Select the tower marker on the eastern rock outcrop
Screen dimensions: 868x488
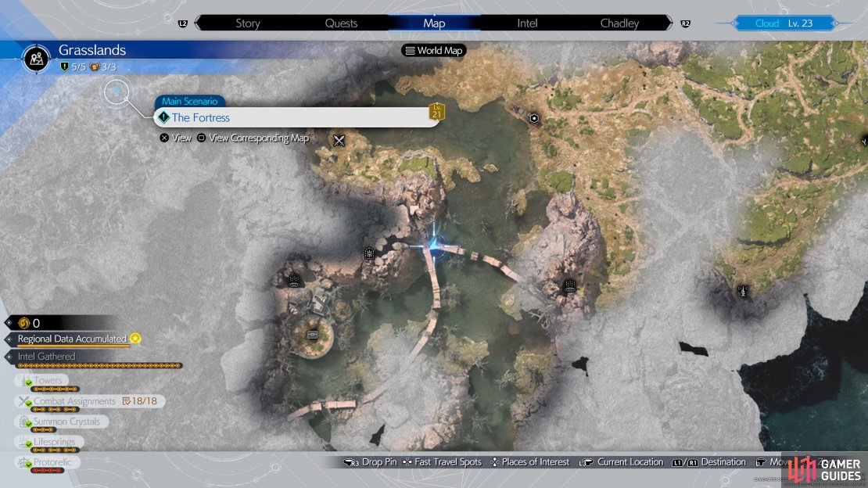tap(569, 285)
